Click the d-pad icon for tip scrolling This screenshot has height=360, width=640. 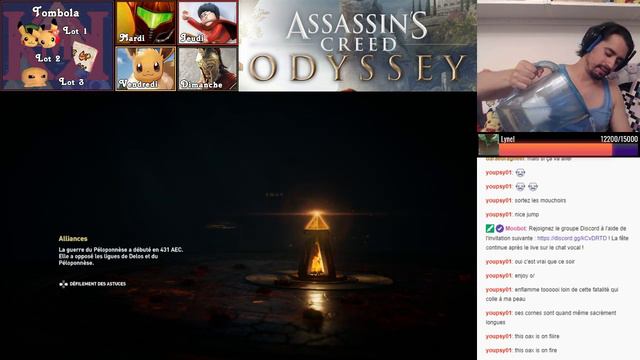pos(63,284)
